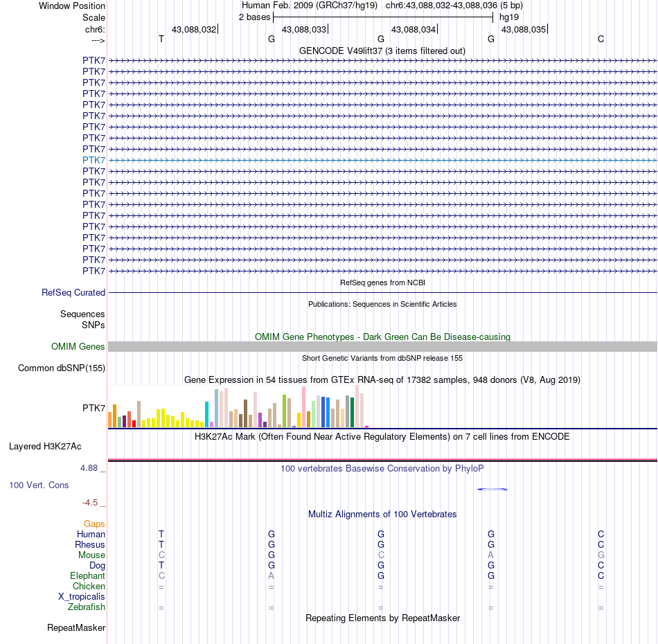This screenshot has height=644, width=658.
Task: Click the small blue PhyloP conservation bar
Action: (x=492, y=489)
